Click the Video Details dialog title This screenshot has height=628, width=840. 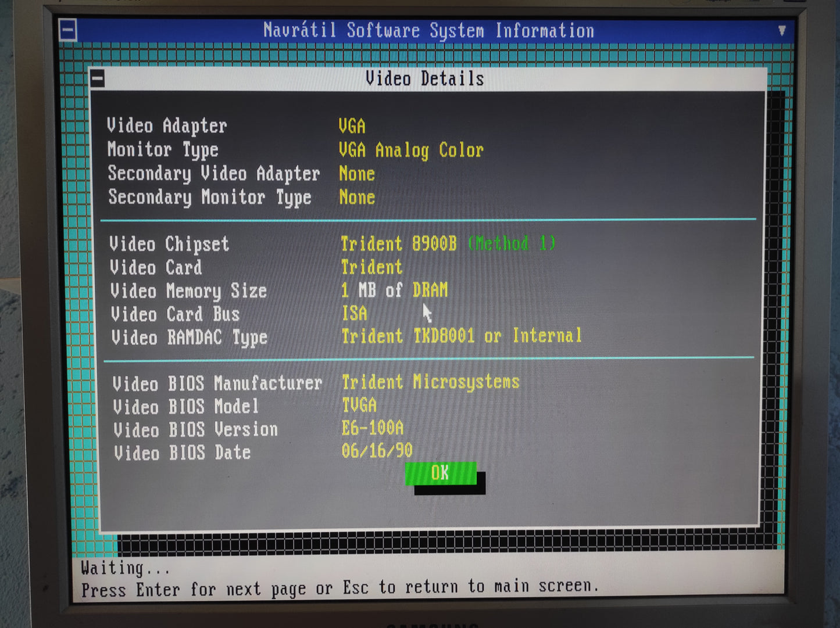(x=424, y=79)
